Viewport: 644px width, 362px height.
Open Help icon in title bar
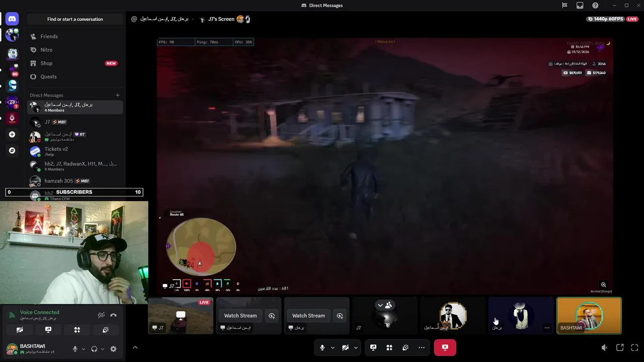(596, 6)
